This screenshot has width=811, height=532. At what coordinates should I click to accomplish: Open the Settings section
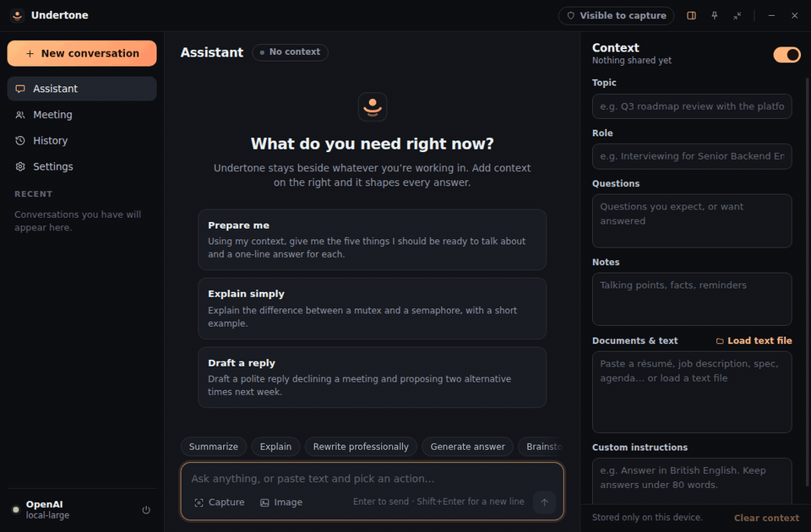pos(82,166)
